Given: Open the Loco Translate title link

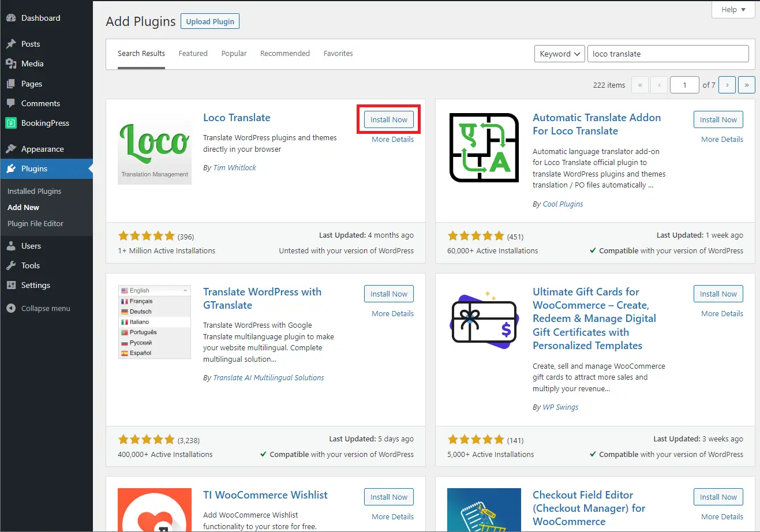Looking at the screenshot, I should [237, 118].
